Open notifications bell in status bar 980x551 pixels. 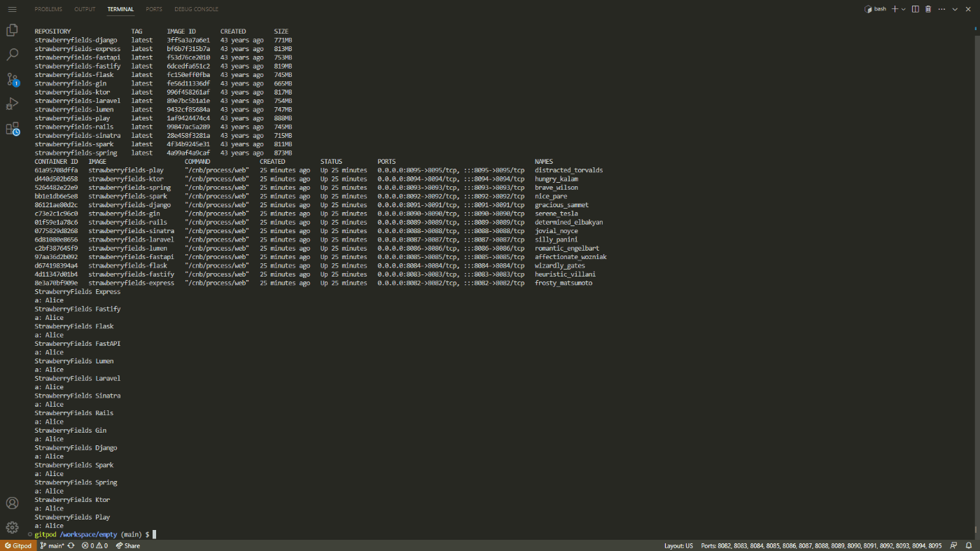pos(967,545)
